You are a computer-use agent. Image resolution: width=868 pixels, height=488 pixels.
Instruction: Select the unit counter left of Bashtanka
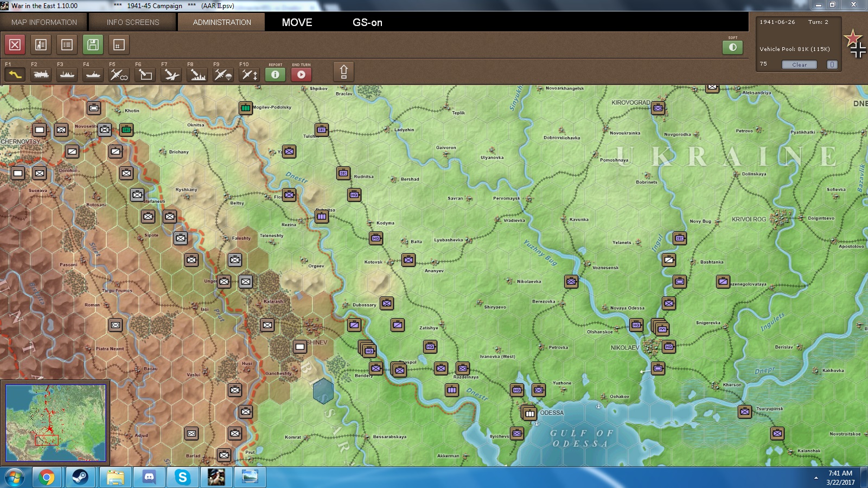pyautogui.click(x=669, y=260)
